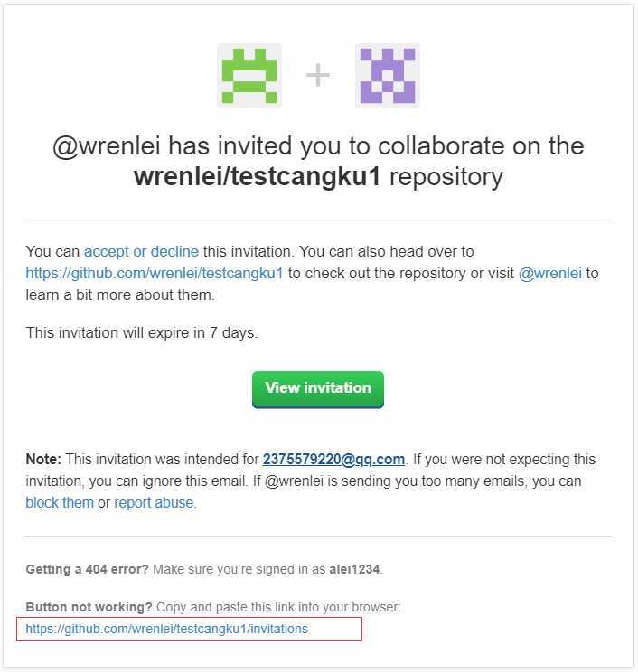The width and height of the screenshot is (638, 672).
Task: Click the green pixel avatar icon
Action: coord(249,76)
